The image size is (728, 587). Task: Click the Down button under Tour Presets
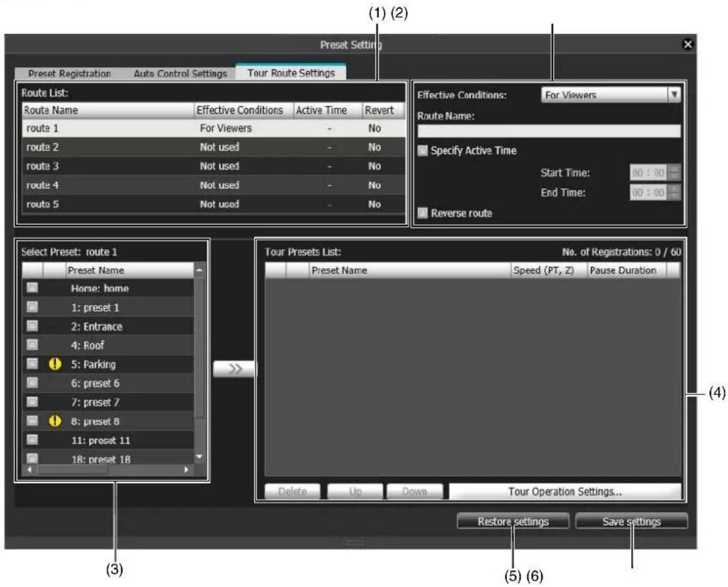(x=414, y=492)
